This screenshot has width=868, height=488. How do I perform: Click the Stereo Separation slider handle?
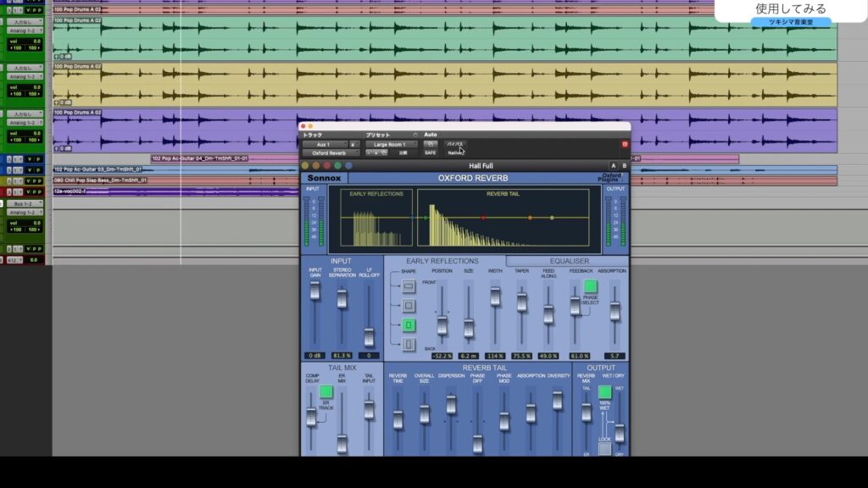coord(342,299)
